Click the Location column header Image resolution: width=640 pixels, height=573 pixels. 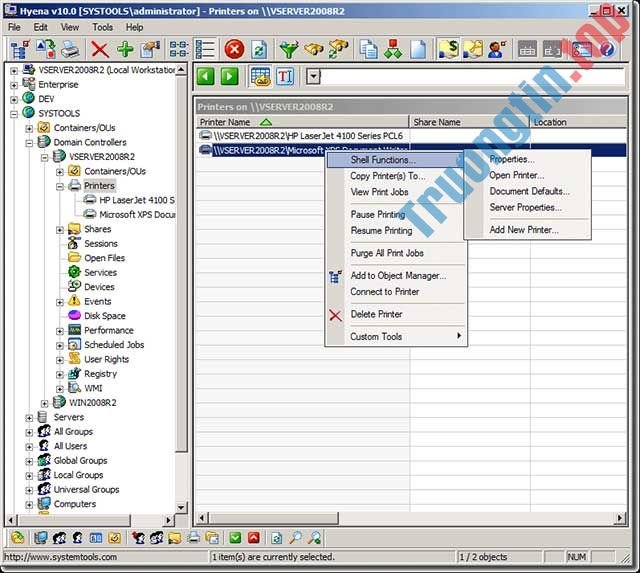(578, 122)
